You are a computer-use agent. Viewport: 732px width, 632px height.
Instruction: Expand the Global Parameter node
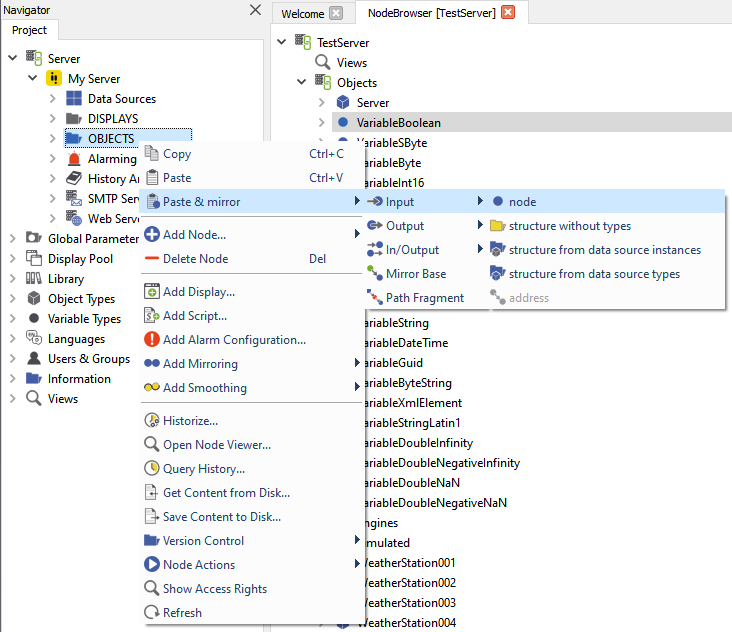point(13,238)
